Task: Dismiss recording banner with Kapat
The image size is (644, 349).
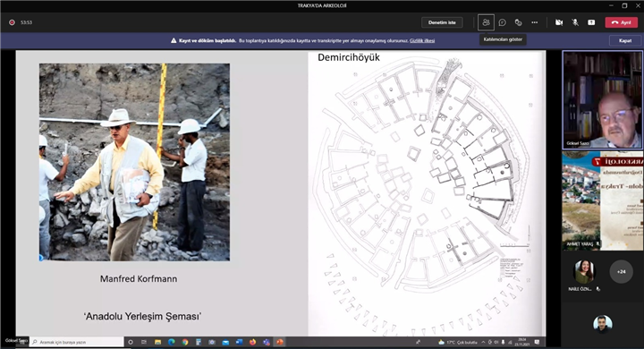Action: pyautogui.click(x=625, y=40)
